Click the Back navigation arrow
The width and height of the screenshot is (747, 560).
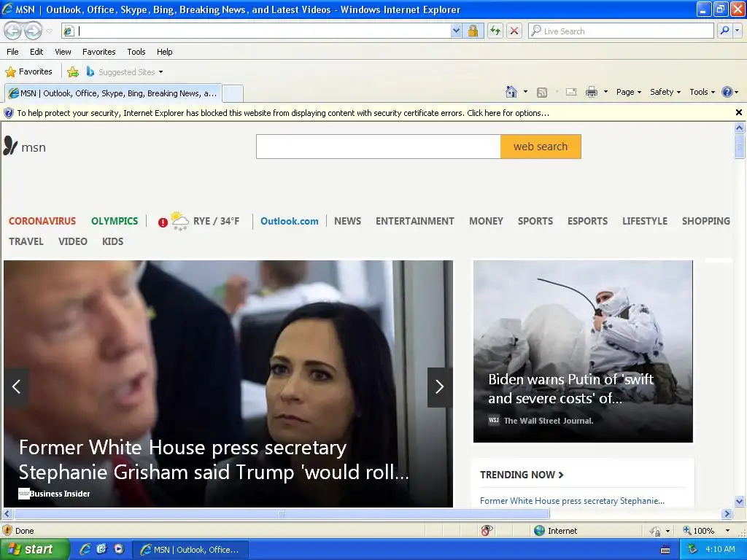(x=12, y=31)
